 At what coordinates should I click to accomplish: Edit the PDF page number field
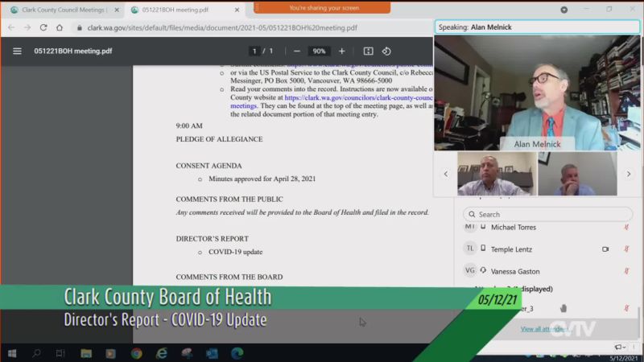coord(254,51)
